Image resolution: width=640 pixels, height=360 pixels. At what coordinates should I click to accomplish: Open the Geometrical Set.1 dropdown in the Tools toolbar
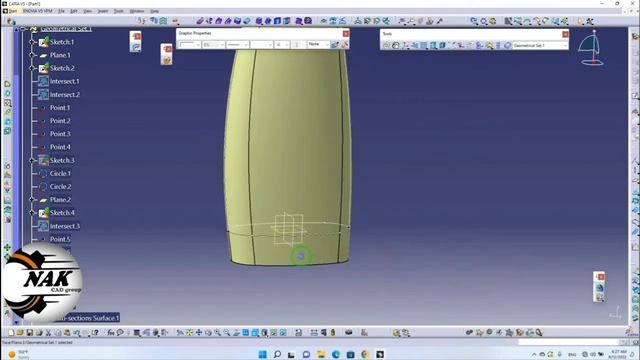pyautogui.click(x=565, y=45)
